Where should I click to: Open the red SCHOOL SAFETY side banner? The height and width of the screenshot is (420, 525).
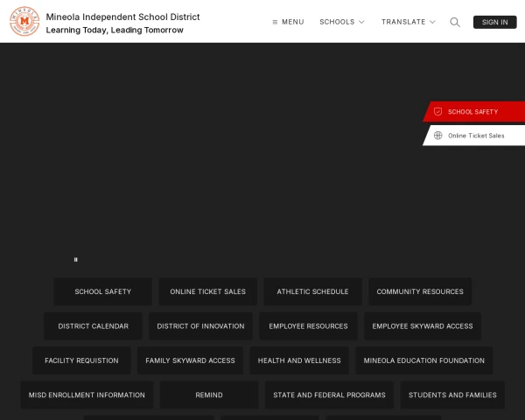pyautogui.click(x=473, y=111)
